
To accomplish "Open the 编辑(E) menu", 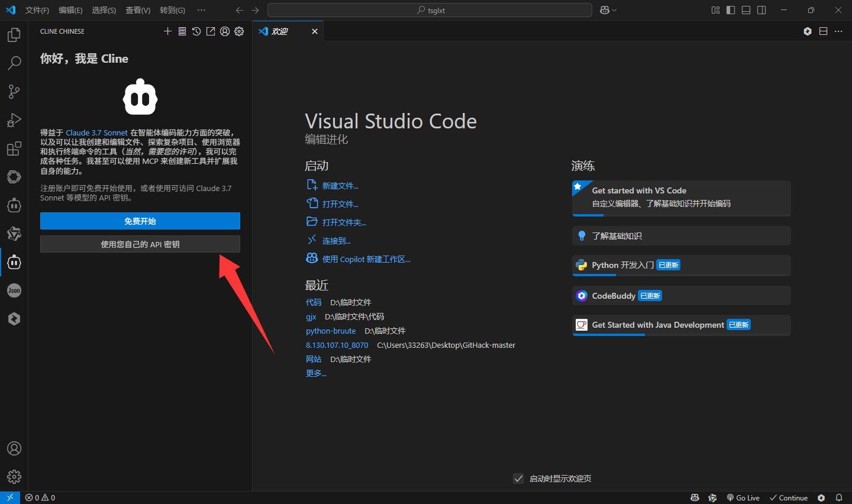I will (70, 10).
